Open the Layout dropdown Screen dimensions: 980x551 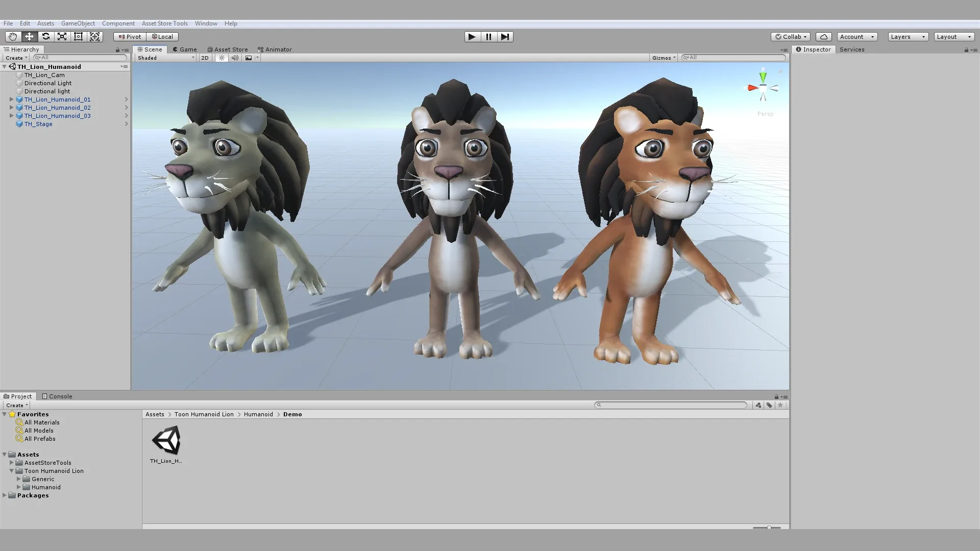[954, 37]
